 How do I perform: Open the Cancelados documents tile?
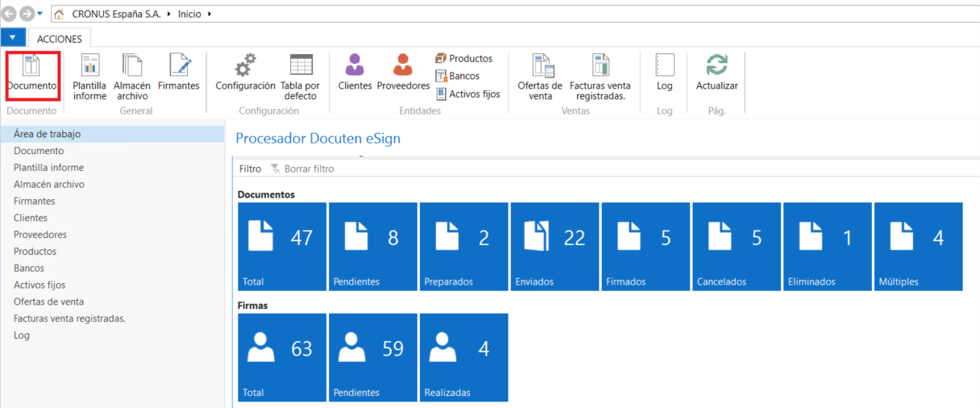(737, 247)
